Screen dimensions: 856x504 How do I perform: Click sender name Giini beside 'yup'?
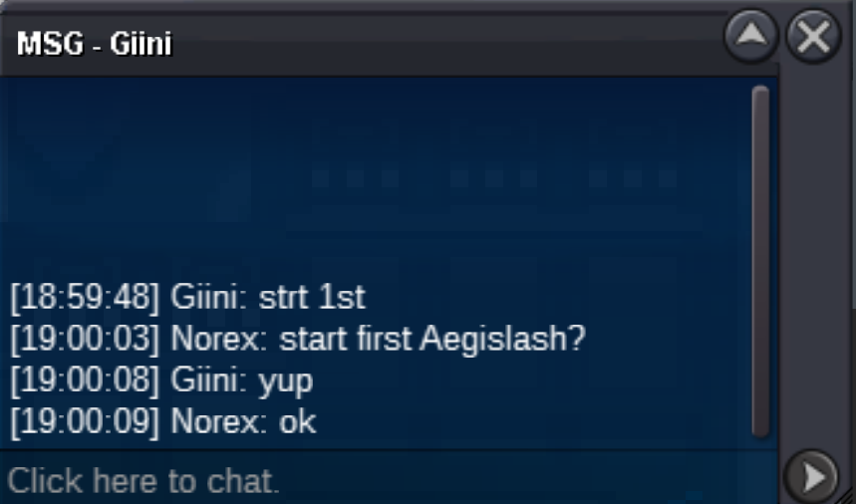(x=209, y=380)
